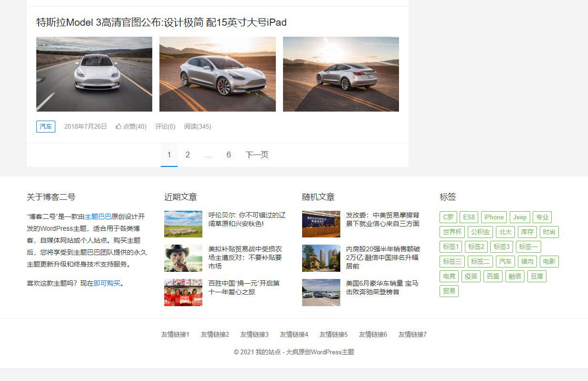Click the 即可购买 purchase link
The width and height of the screenshot is (588, 381).
point(106,282)
